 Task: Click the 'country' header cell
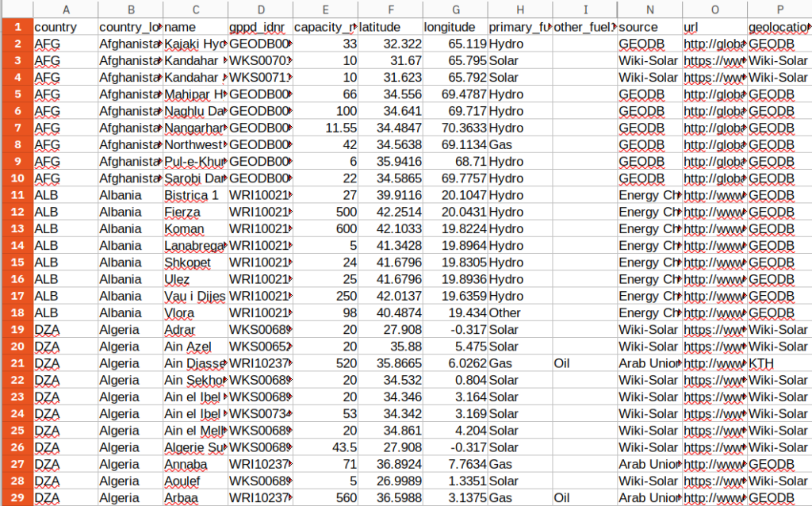(66, 27)
